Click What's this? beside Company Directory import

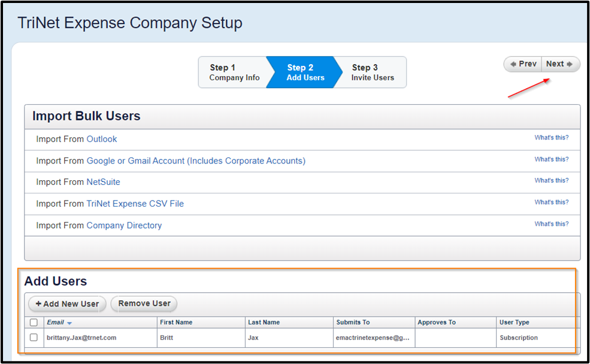[x=551, y=224]
